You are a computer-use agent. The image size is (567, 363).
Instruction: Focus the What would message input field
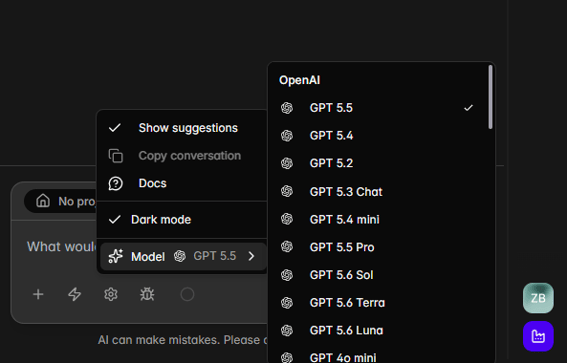pos(61,247)
